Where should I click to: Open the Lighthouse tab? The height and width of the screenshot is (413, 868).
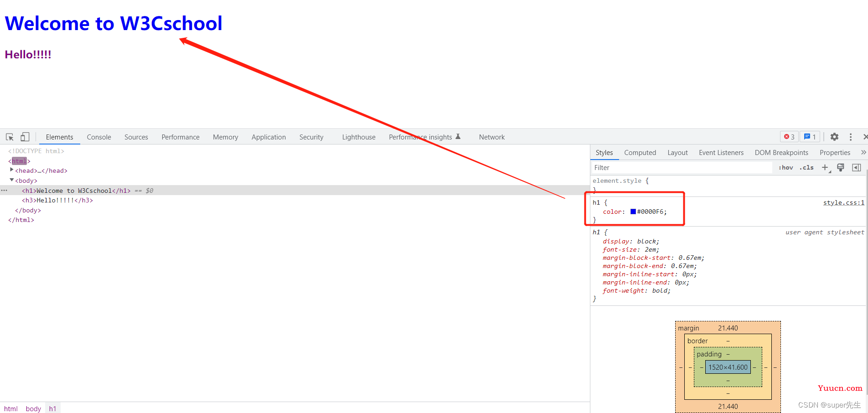(x=359, y=137)
